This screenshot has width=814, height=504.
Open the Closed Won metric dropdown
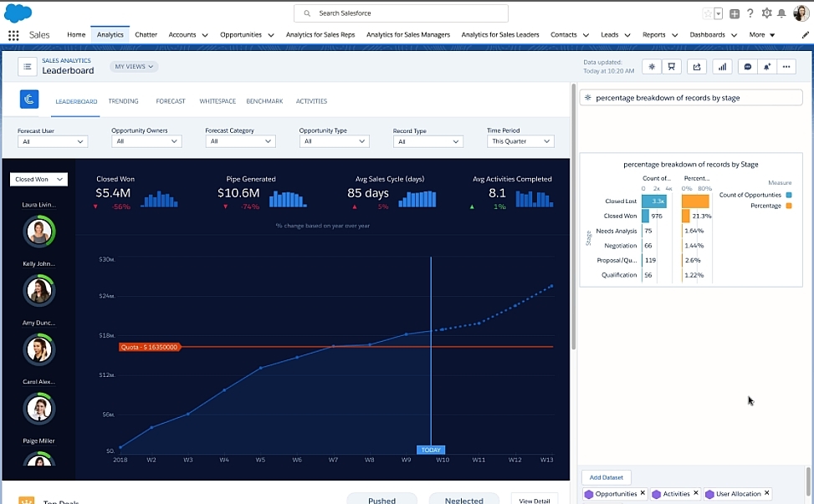pyautogui.click(x=38, y=179)
